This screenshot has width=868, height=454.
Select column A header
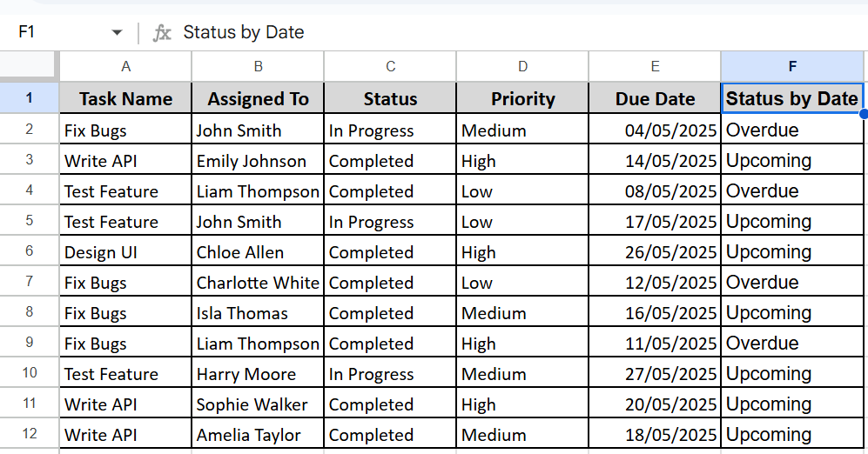click(125, 66)
